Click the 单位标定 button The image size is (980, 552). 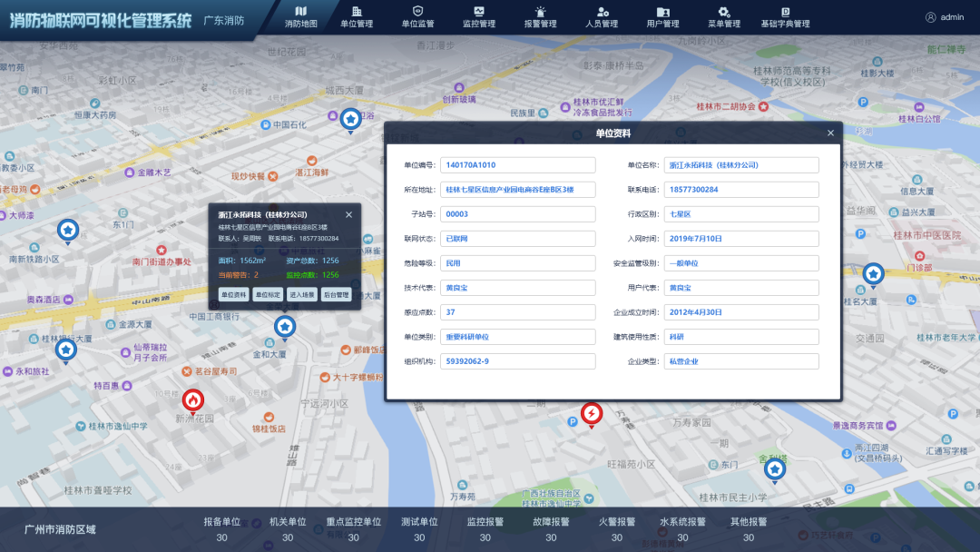point(267,295)
